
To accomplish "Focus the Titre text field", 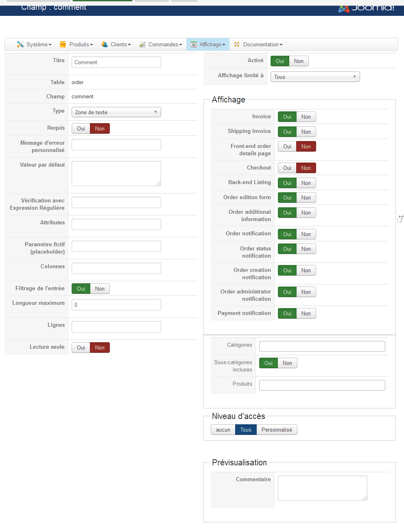I will click(116, 62).
